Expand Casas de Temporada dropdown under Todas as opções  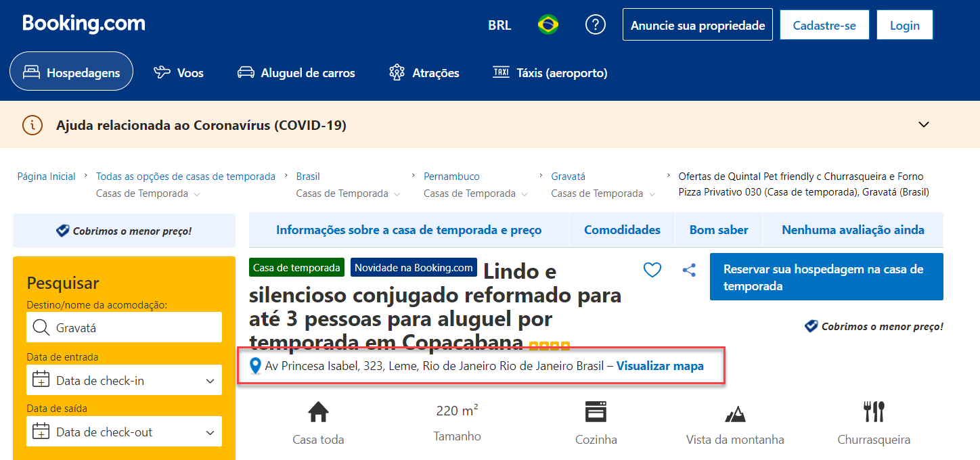[148, 193]
